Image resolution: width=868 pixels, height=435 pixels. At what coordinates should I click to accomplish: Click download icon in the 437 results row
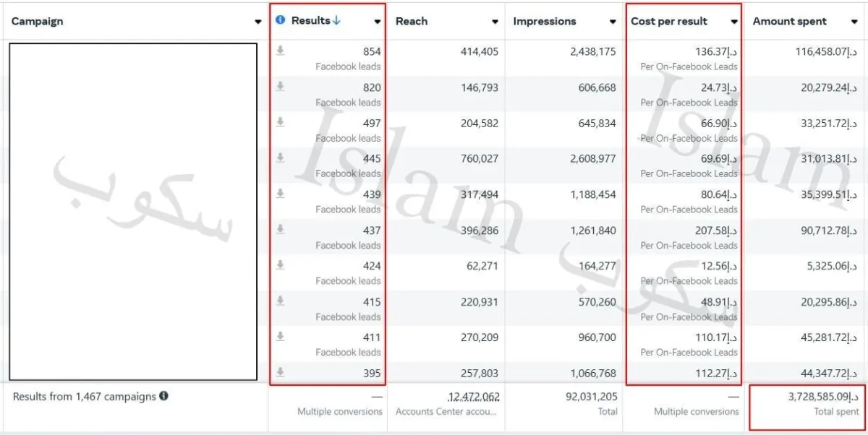click(280, 230)
